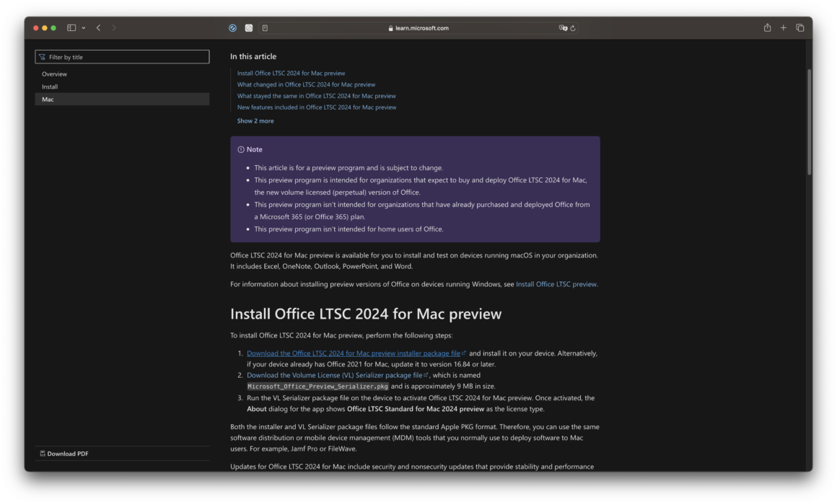Click the learn.microsoft.com address field

pos(418,27)
